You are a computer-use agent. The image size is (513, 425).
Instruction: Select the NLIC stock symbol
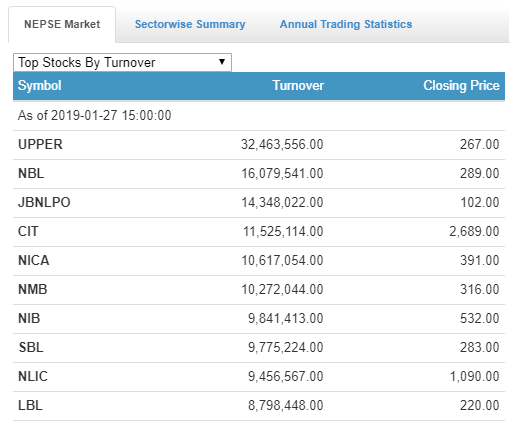tap(33, 376)
